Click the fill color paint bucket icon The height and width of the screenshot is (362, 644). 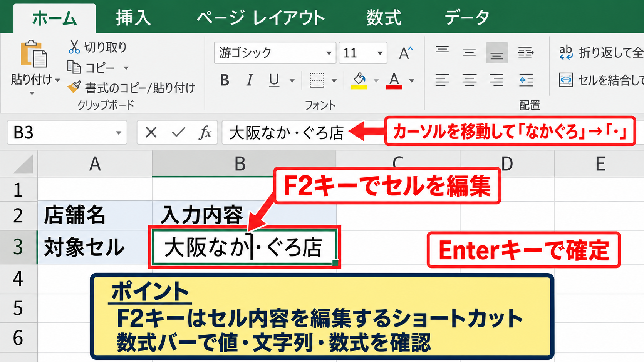[x=359, y=81]
